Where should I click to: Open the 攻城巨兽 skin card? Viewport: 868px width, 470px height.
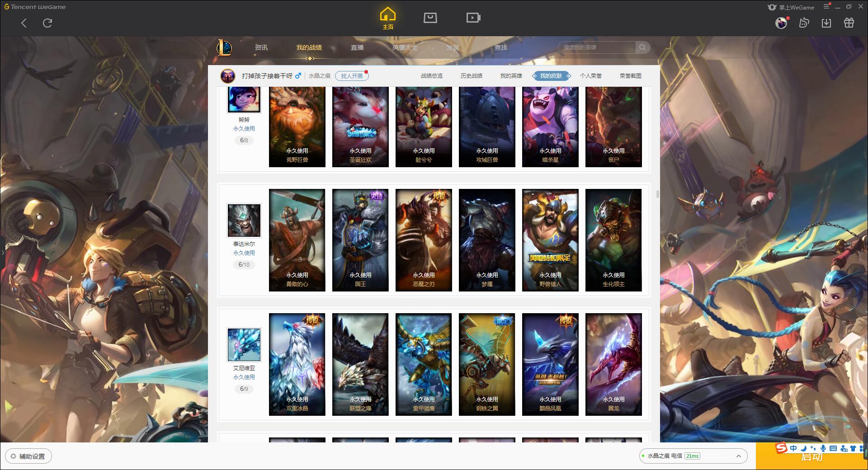click(x=487, y=127)
